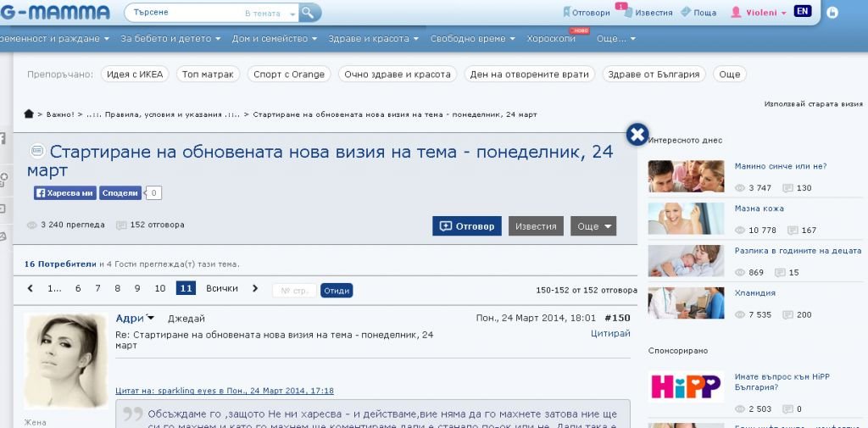This screenshot has width=868, height=428.
Task: Go to next page arrow in pagination
Action: (x=255, y=289)
